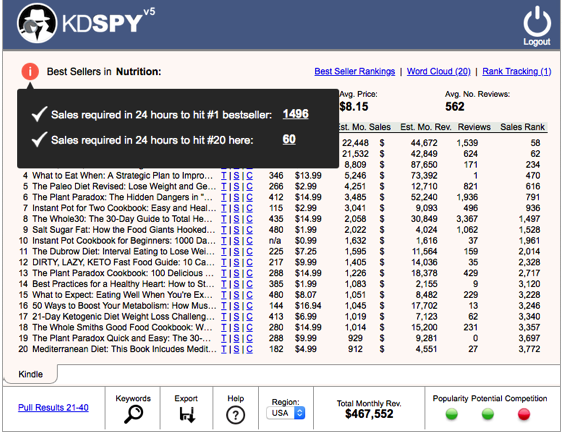Click the green Potential indicator light
The image size is (562, 434).
[488, 414]
